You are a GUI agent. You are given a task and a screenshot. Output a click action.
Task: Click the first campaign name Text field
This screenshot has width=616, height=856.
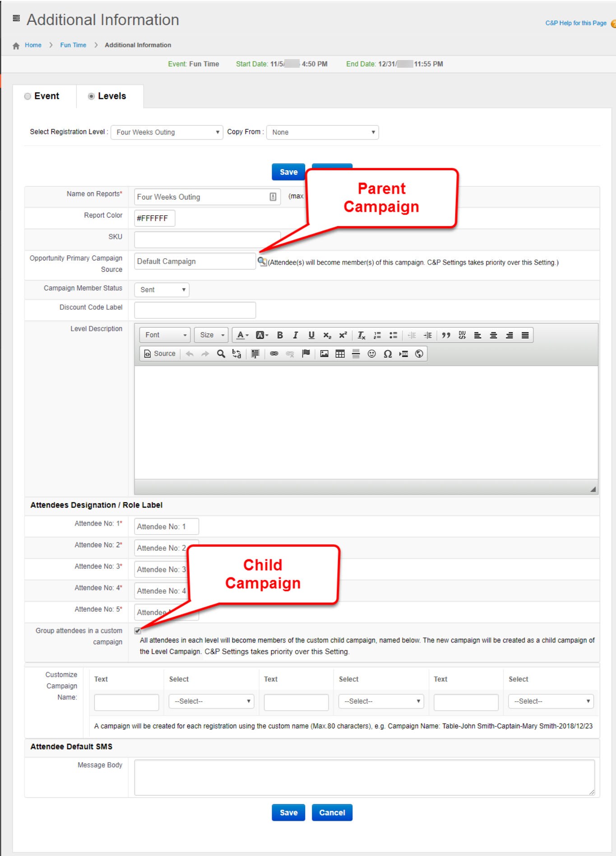(x=126, y=702)
